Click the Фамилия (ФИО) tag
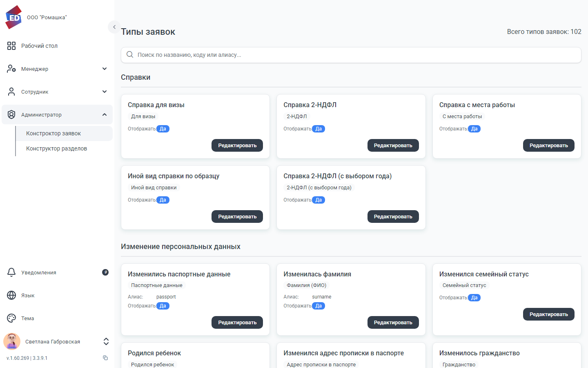 (307, 285)
